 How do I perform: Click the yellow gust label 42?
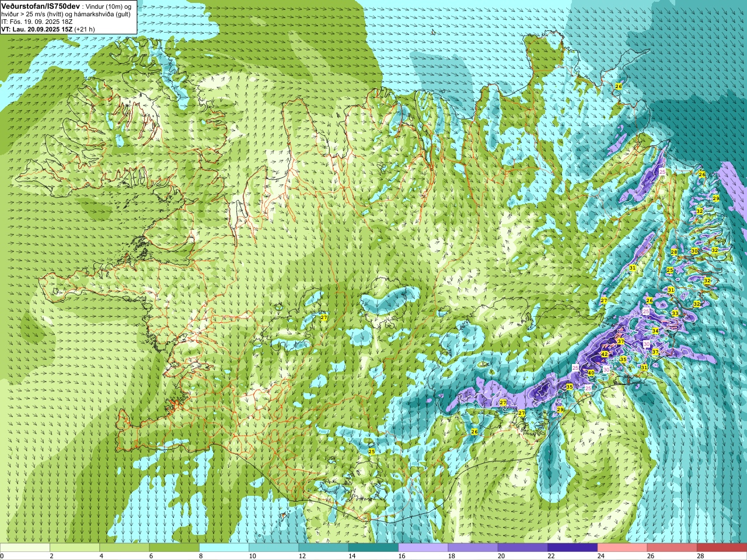[x=605, y=354]
